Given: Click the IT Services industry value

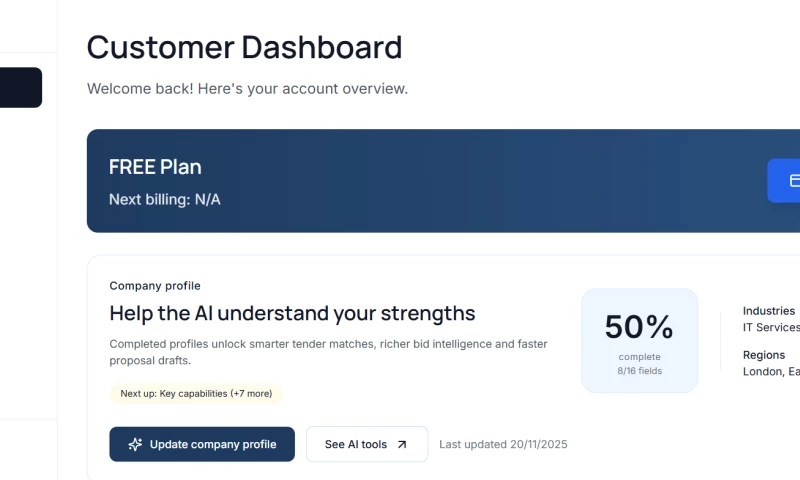Looking at the screenshot, I should pyautogui.click(x=771, y=327).
